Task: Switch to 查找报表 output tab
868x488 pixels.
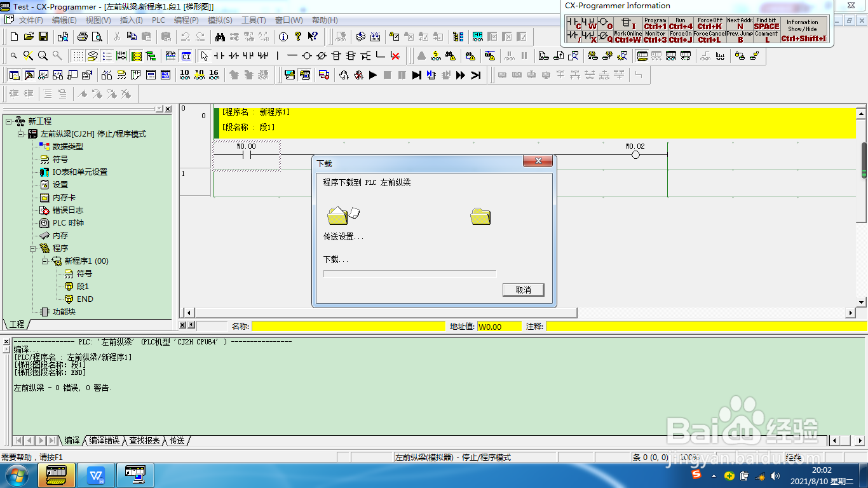Action: (x=145, y=440)
